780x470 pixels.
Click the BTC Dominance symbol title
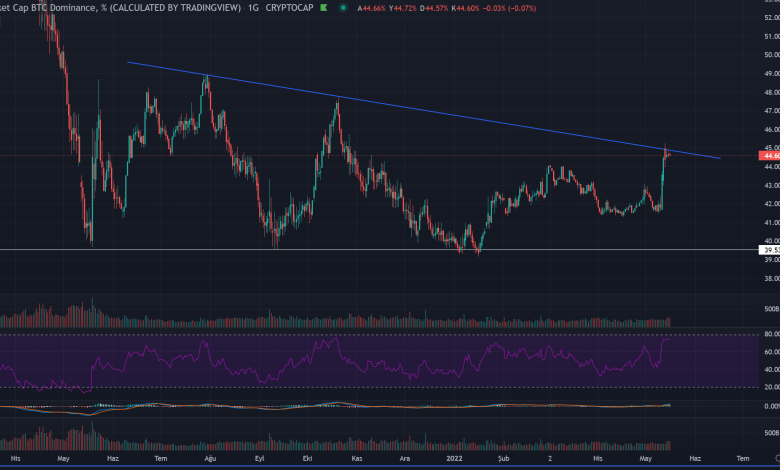100,10
